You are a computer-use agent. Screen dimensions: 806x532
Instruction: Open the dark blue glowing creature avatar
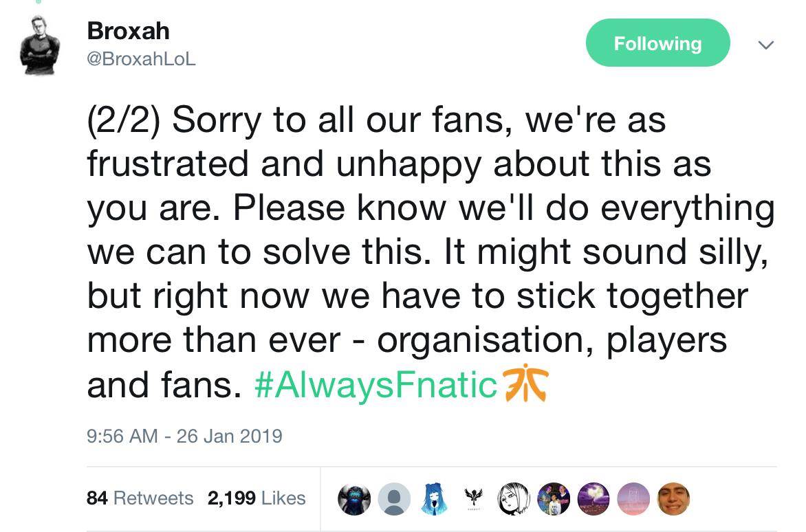[354, 498]
